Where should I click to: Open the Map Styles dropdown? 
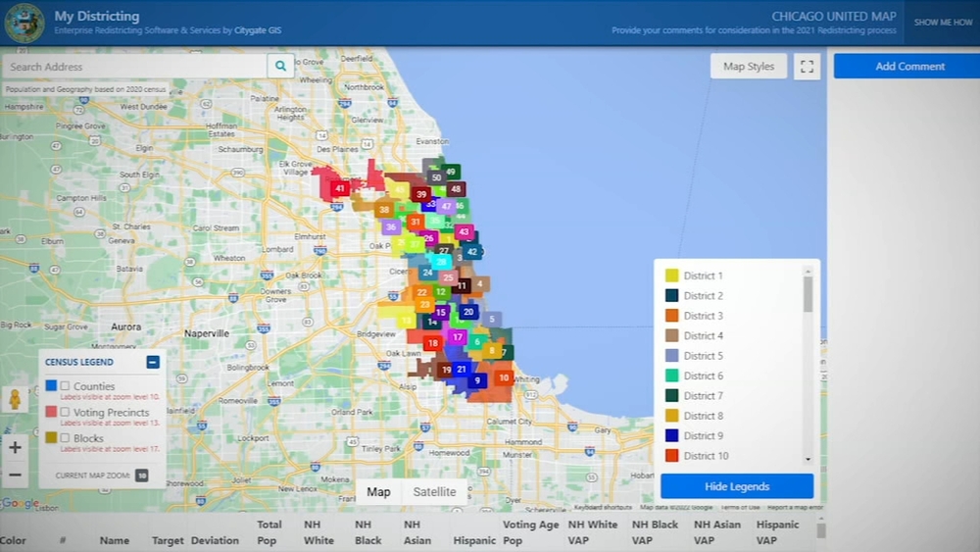coord(748,67)
